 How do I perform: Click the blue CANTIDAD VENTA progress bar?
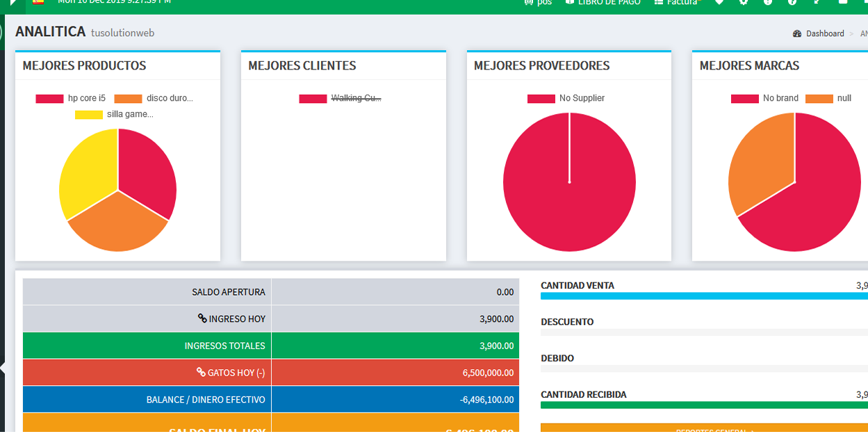703,296
